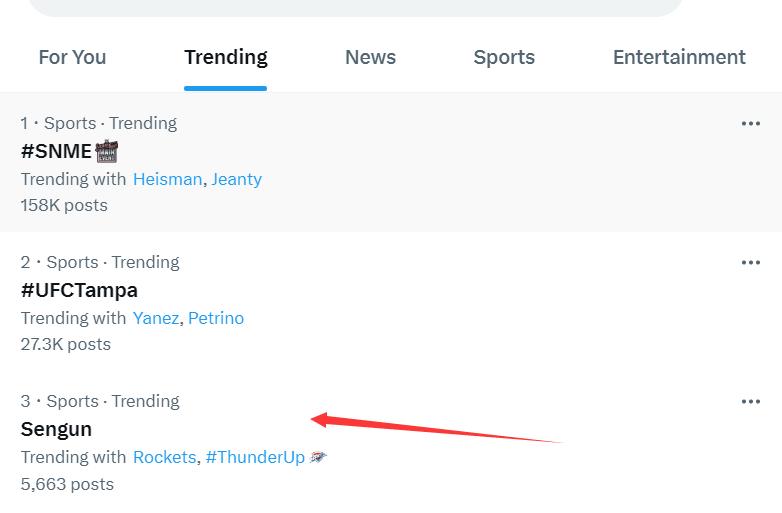Click the search bar at top
This screenshot has width=782, height=513.
[x=355, y=7]
